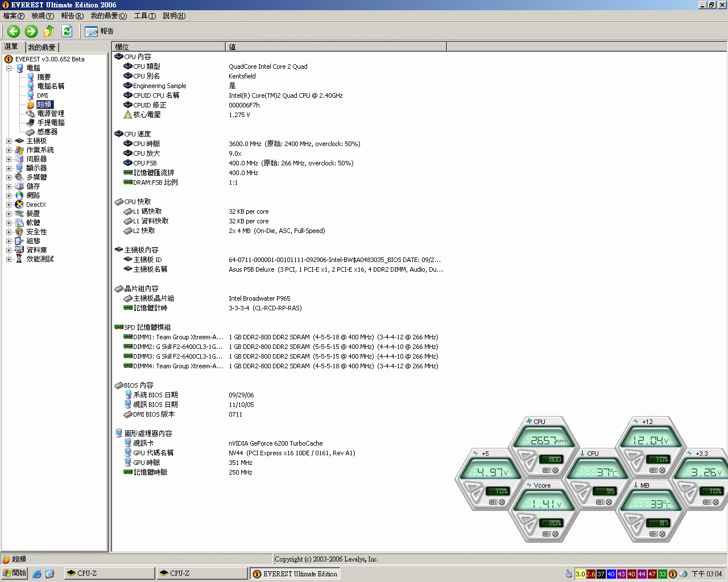Image resolution: width=728 pixels, height=582 pixels.
Task: Open settings icon on +12 voltage gauge
Action: tap(653, 470)
